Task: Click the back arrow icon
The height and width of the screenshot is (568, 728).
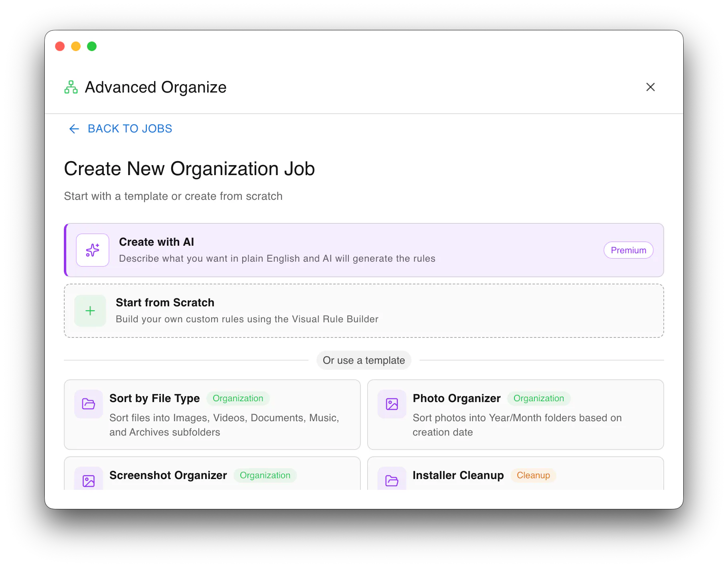Action: tap(74, 129)
